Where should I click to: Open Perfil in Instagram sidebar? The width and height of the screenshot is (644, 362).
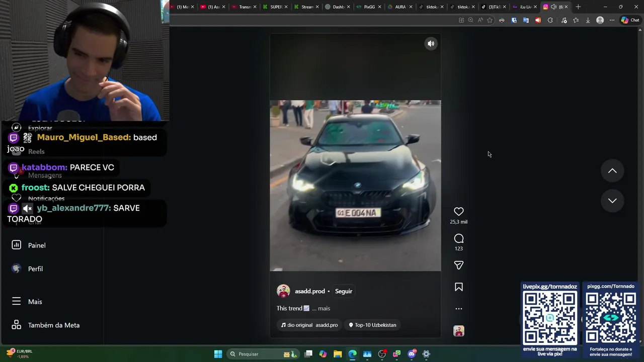pos(35,269)
